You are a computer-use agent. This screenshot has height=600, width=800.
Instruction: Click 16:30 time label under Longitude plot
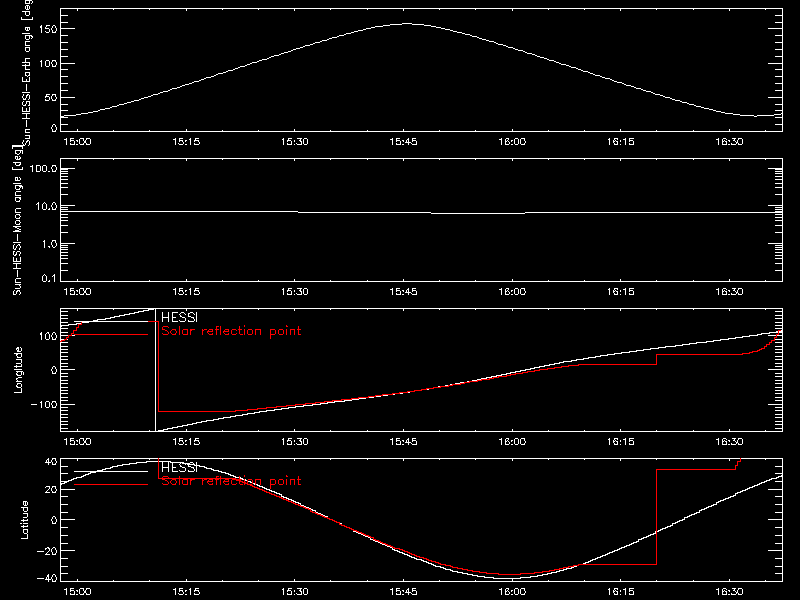click(x=730, y=442)
